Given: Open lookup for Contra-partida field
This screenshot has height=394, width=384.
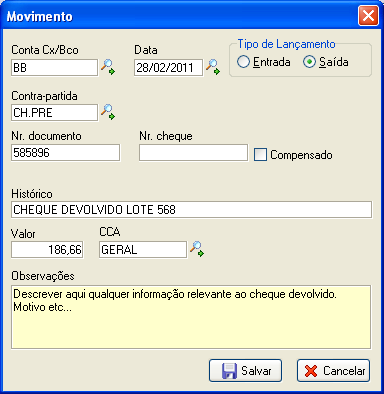Looking at the screenshot, I should pos(108,112).
